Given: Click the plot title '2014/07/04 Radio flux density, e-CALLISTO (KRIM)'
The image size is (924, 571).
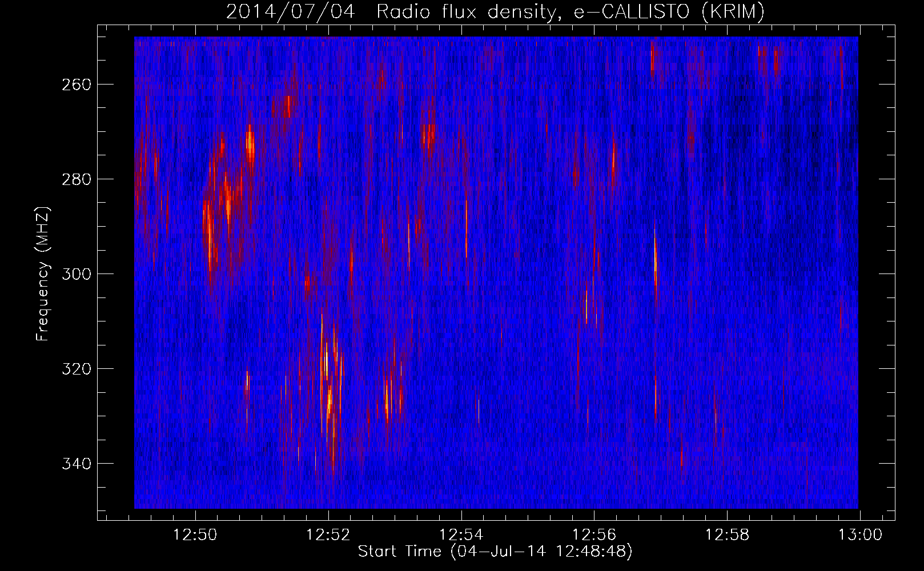Looking at the screenshot, I should tap(495, 12).
